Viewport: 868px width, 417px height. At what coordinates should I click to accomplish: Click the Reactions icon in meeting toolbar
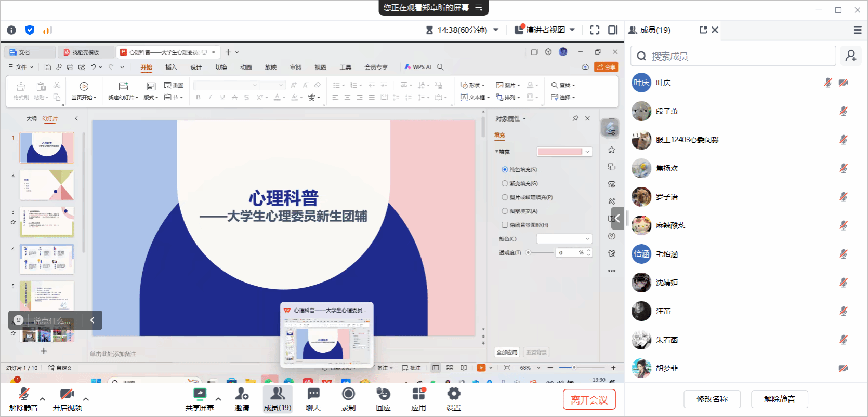coord(383,394)
